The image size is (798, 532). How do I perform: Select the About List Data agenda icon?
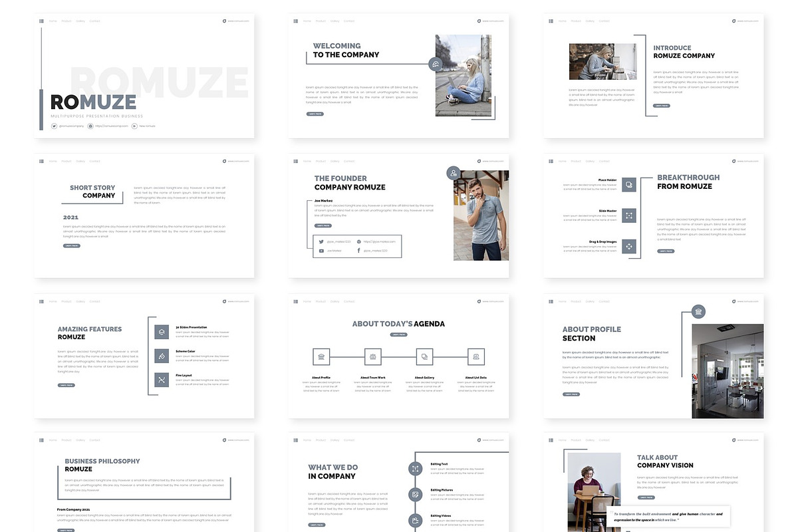pos(476,357)
